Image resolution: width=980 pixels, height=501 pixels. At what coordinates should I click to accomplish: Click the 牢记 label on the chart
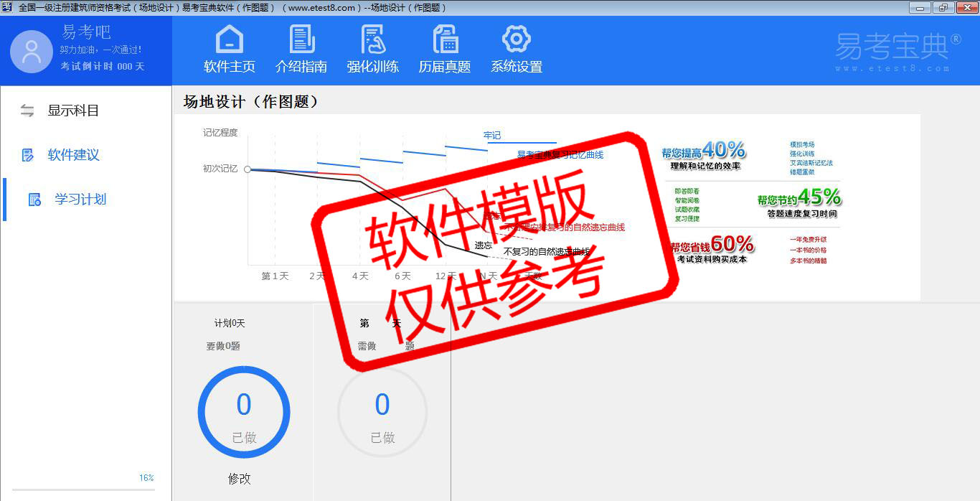coord(492,135)
